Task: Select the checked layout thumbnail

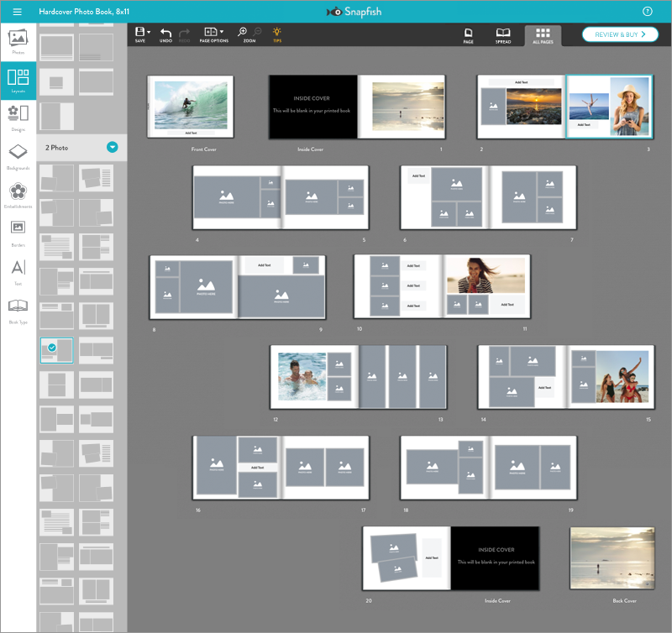Action: 56,350
